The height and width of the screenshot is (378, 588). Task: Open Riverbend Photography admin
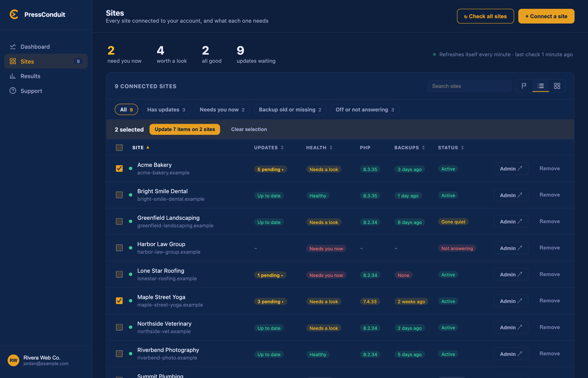coord(511,354)
